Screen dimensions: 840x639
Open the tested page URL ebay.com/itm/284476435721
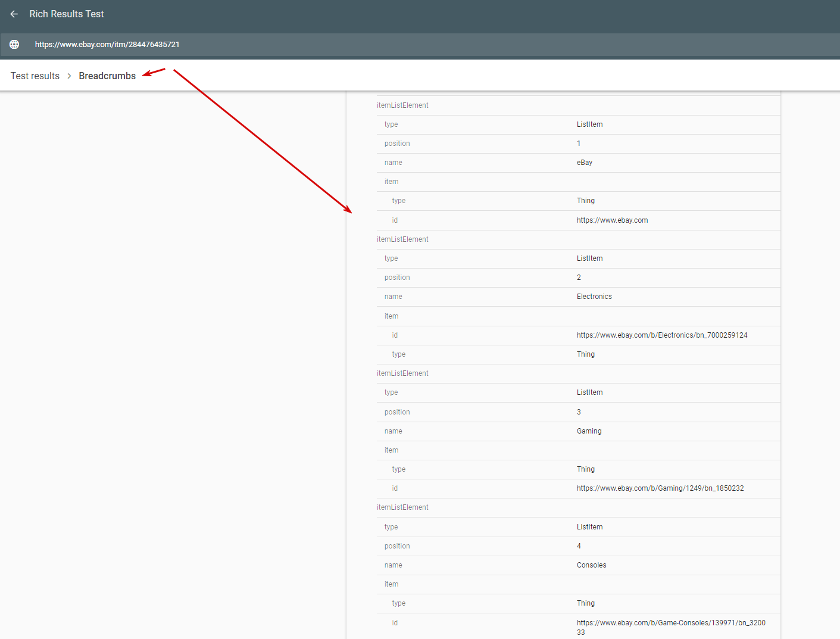[x=107, y=44]
